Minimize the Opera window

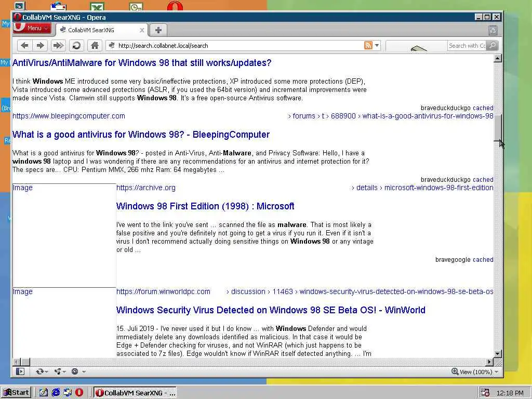pos(478,17)
